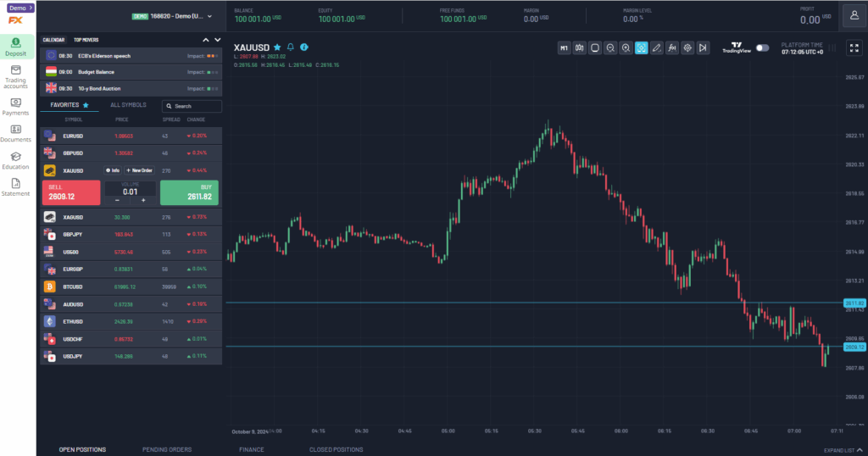868x456 pixels.
Task: Open the drawing pencil tool
Action: pyautogui.click(x=656, y=48)
